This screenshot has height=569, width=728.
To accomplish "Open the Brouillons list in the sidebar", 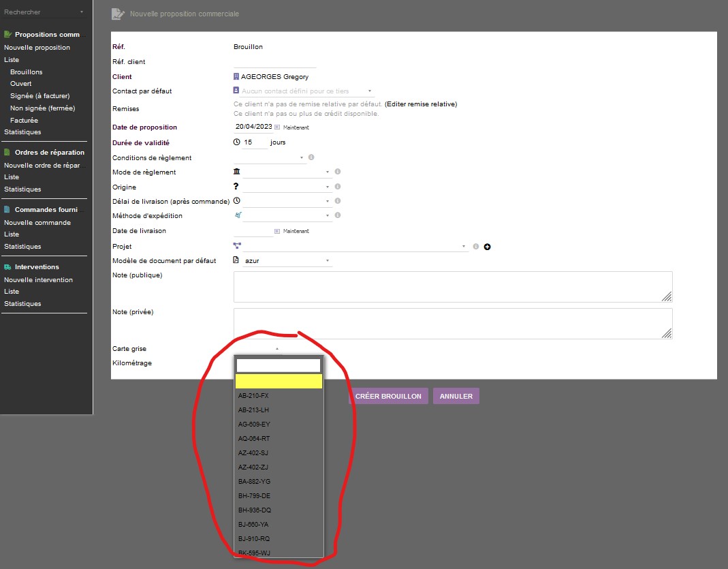I will click(x=26, y=72).
